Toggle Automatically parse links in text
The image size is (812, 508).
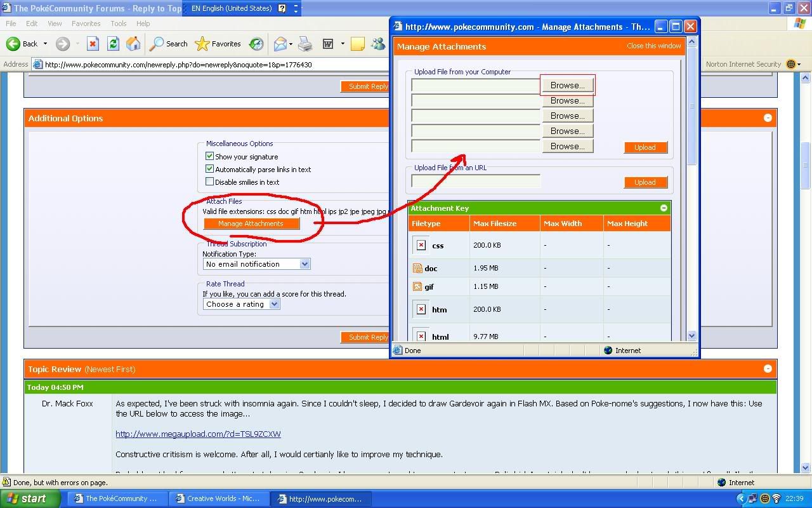(209, 169)
